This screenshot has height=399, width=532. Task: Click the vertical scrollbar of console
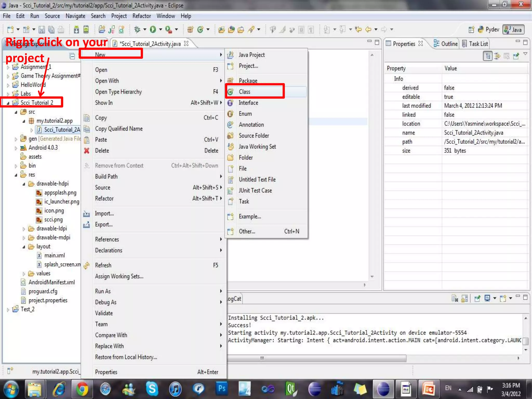click(526, 341)
